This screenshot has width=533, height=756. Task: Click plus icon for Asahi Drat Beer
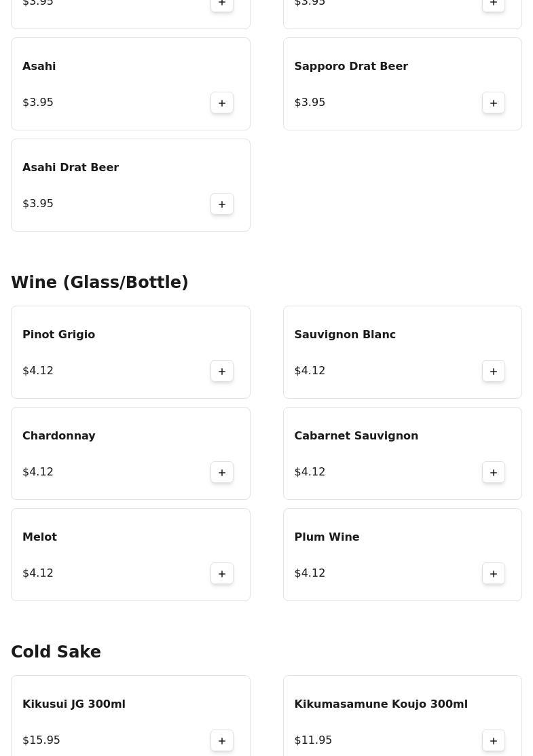pos(222,204)
